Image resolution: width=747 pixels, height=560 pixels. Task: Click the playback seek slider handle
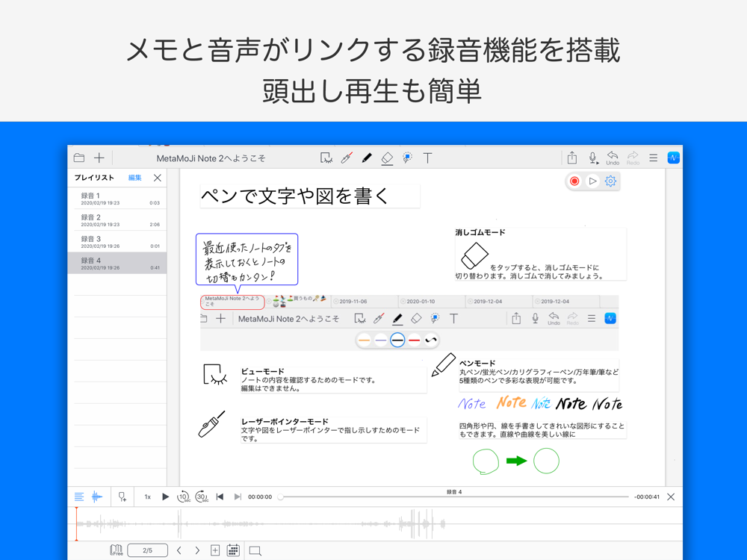pyautogui.click(x=281, y=497)
